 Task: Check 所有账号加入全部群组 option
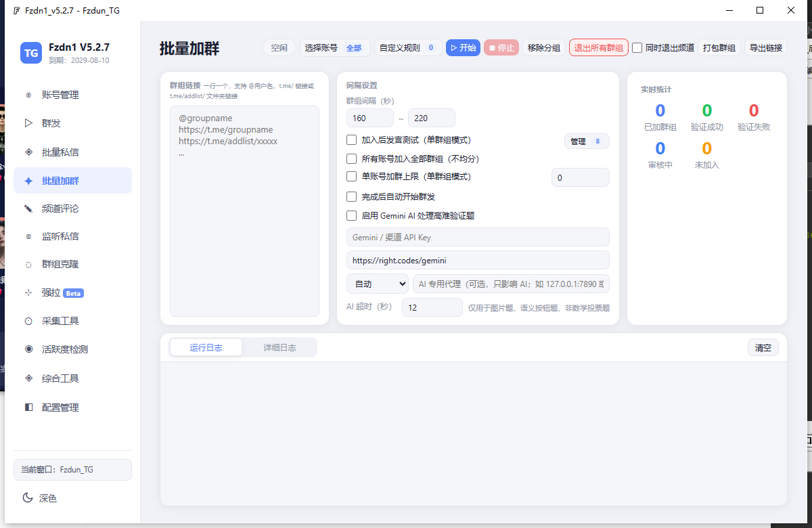(351, 159)
